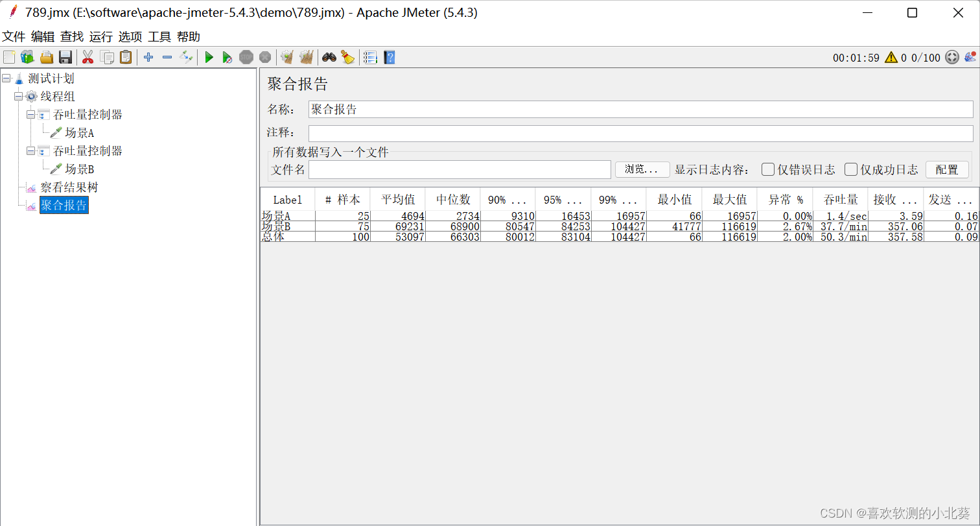980x526 pixels.
Task: Enable the 仅错误日志 checkbox
Action: click(768, 169)
